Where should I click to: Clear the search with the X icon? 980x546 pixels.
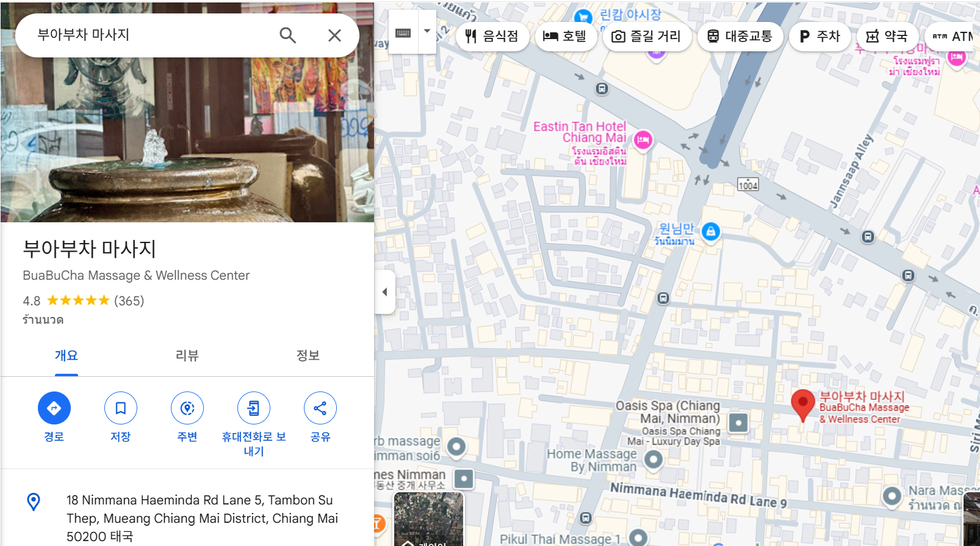click(x=334, y=35)
